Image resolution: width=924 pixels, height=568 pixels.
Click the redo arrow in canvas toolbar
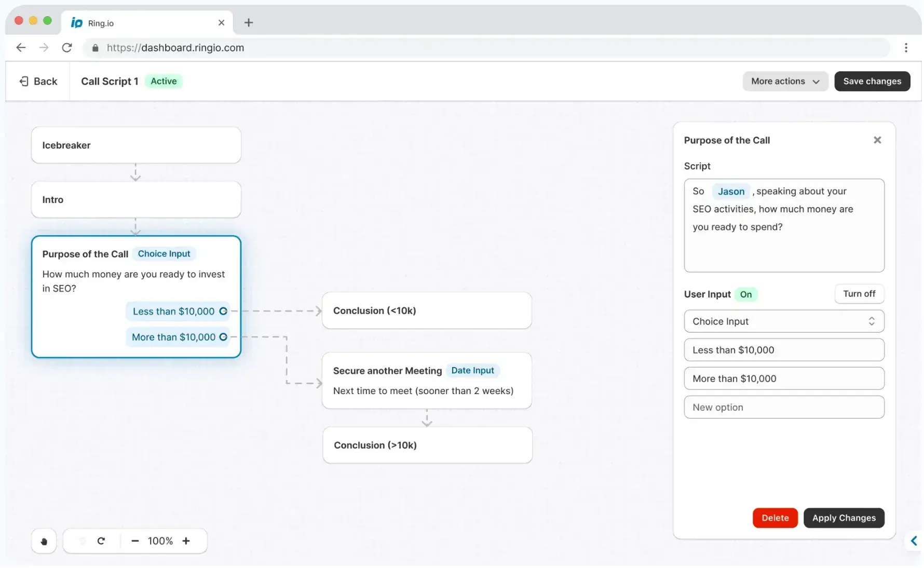(x=101, y=541)
